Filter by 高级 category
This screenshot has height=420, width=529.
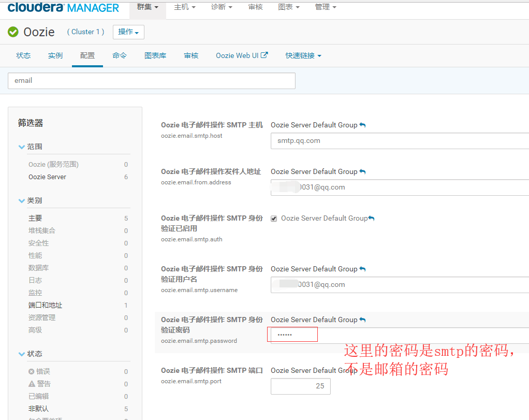pos(35,330)
